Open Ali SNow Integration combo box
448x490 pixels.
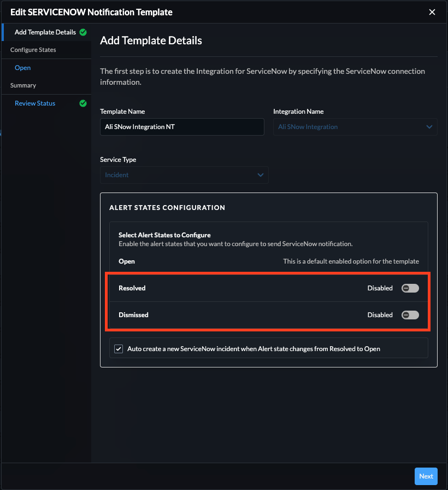click(x=350, y=127)
